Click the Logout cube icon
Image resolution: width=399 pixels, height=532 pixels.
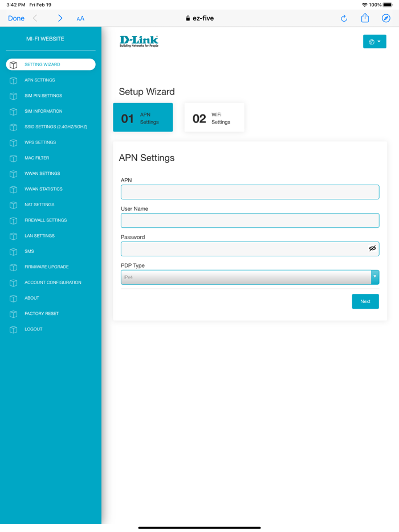pos(13,330)
